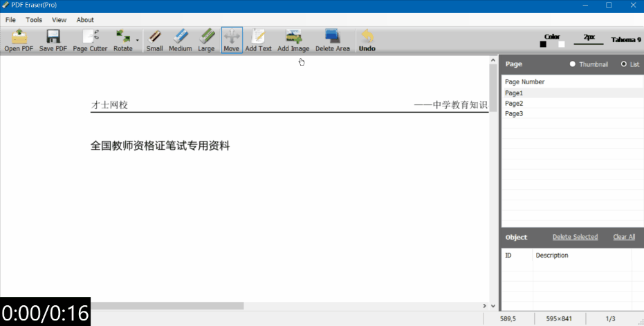Open the Tahoma 9 font selector
The width and height of the screenshot is (644, 326).
click(x=626, y=40)
